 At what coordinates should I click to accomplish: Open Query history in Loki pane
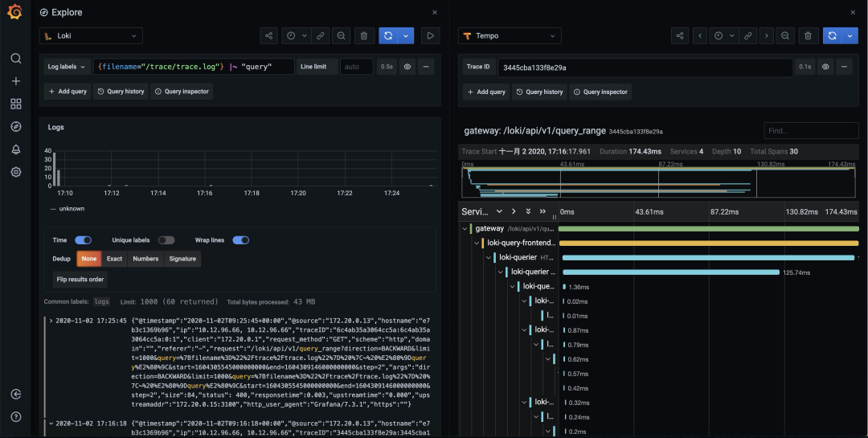point(121,92)
